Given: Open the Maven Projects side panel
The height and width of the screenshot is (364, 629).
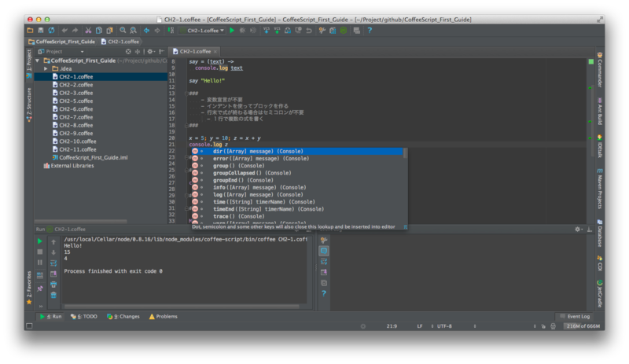Looking at the screenshot, I should point(600,189).
